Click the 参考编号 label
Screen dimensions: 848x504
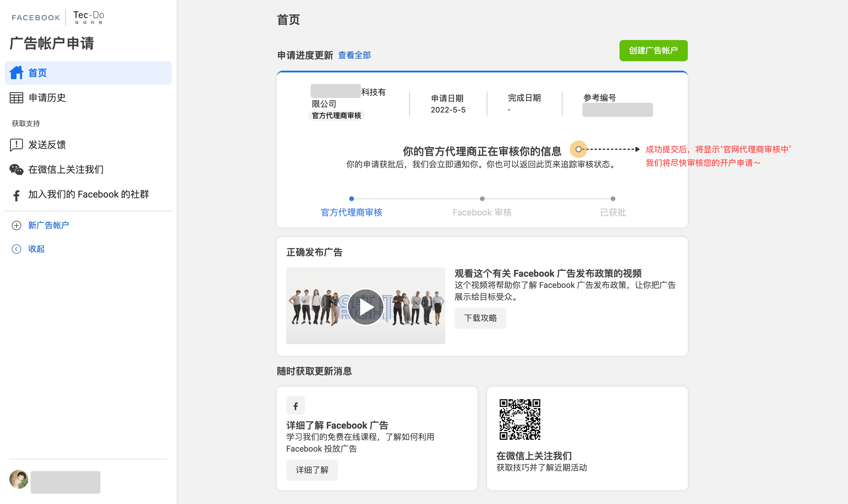599,98
